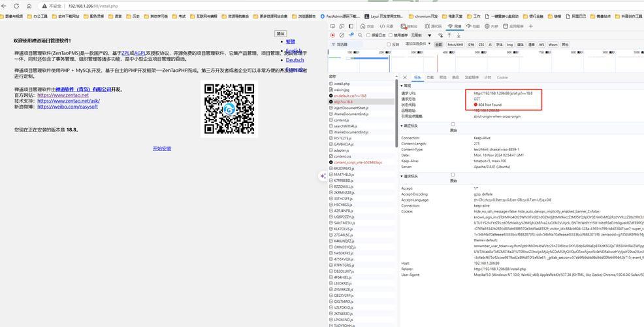Open the https://www.zentao.net/ask/ support link
The height and width of the screenshot is (327, 644).
point(69,101)
